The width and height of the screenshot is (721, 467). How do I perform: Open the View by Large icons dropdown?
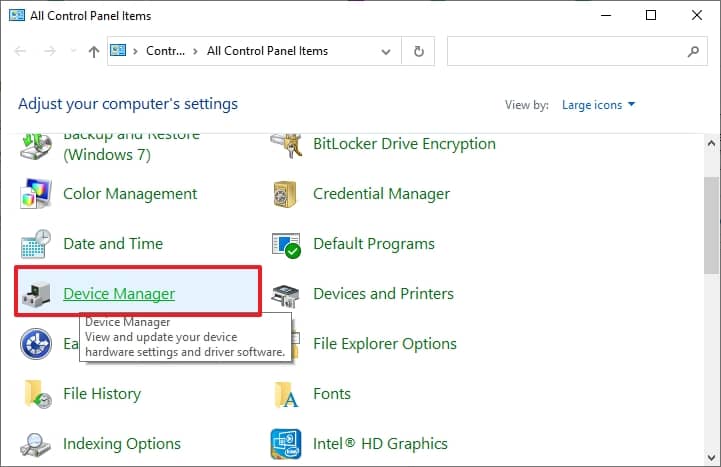(598, 105)
